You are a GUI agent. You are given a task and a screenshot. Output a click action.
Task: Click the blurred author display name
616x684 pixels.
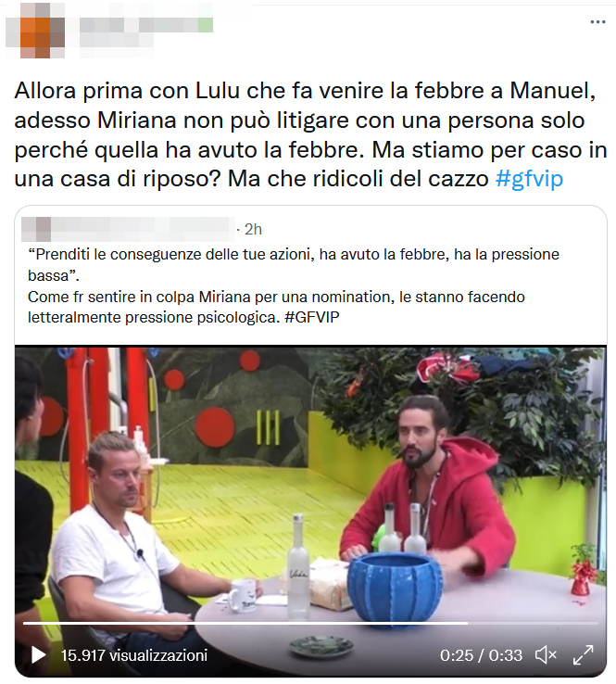146,18
